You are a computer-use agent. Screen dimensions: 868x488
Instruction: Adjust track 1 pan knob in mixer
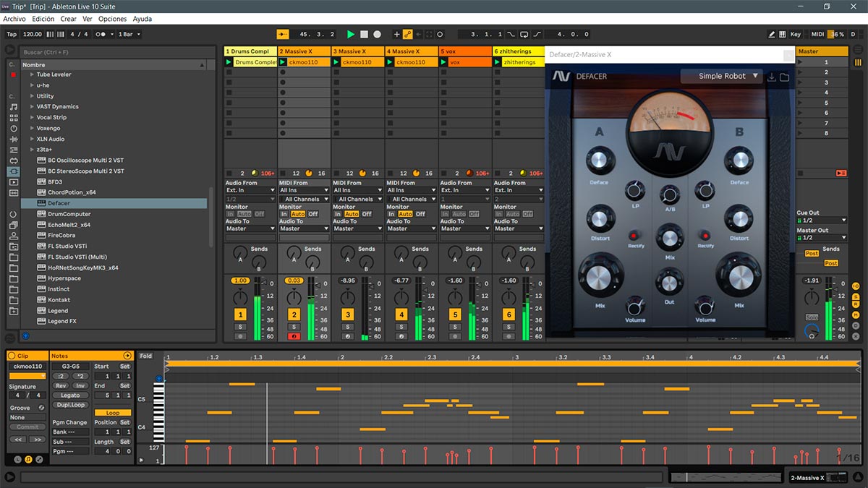[x=240, y=298]
